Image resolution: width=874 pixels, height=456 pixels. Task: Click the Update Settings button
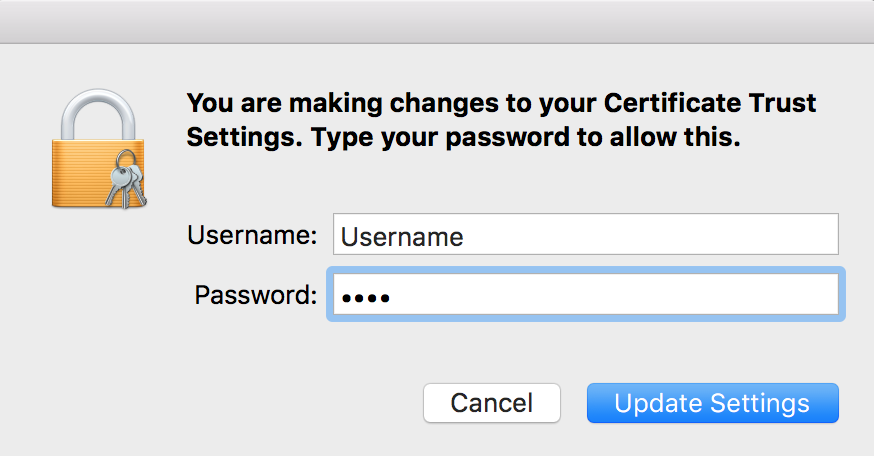(x=712, y=403)
